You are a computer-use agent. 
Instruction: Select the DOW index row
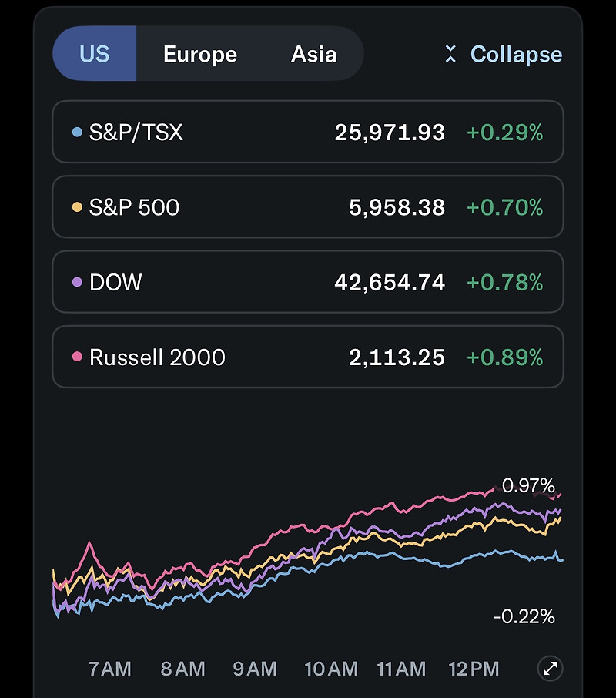(308, 282)
